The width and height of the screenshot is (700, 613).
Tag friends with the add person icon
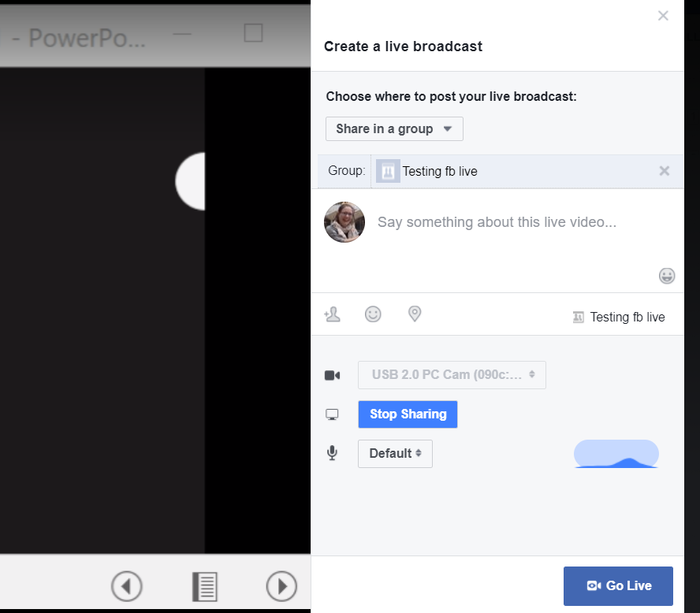332,314
